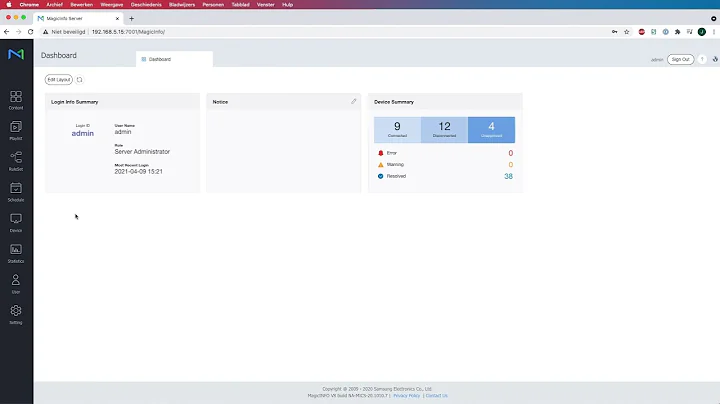Open Chrome three-dot menu
Screen dimensions: 720x404
(x=714, y=32)
